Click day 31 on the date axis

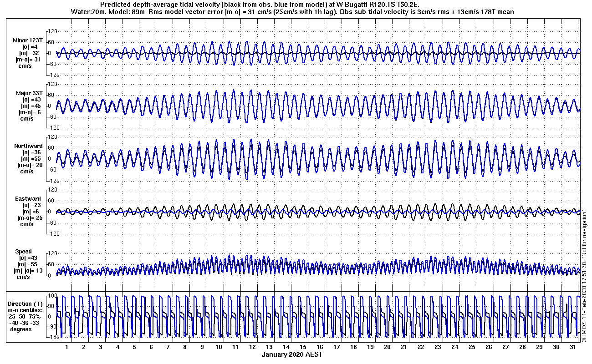(572, 347)
